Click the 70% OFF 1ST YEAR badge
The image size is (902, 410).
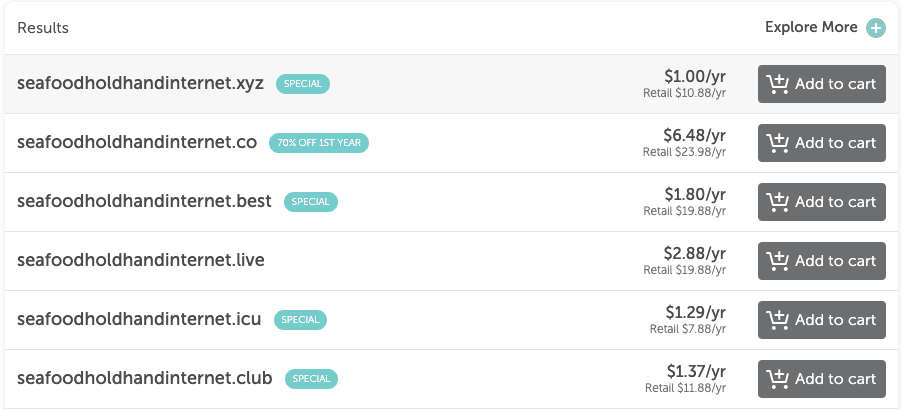point(319,143)
